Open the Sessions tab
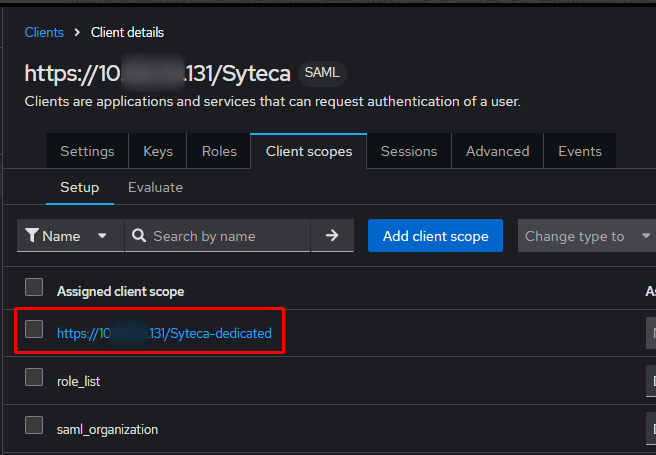This screenshot has width=656, height=455. [x=409, y=151]
